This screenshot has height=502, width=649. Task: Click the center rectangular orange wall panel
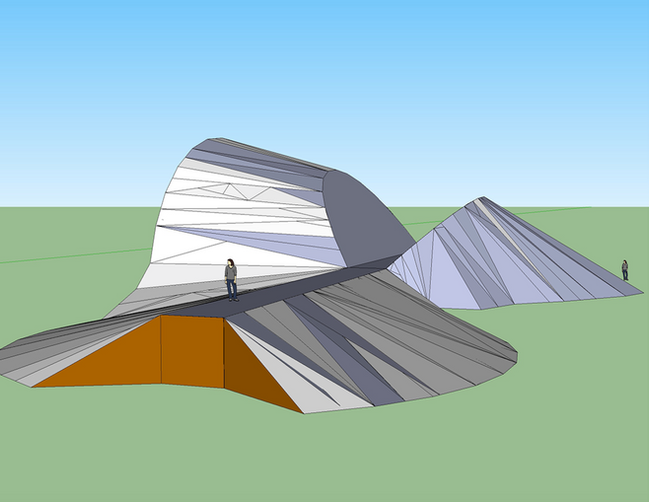pyautogui.click(x=192, y=351)
